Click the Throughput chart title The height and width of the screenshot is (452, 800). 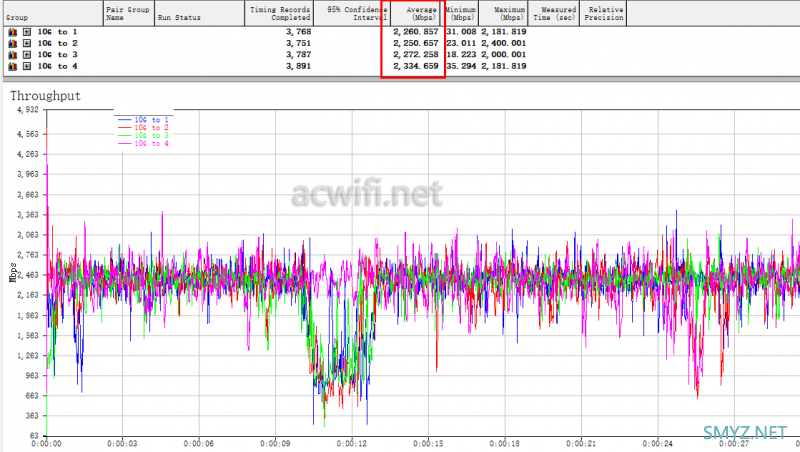(x=45, y=95)
